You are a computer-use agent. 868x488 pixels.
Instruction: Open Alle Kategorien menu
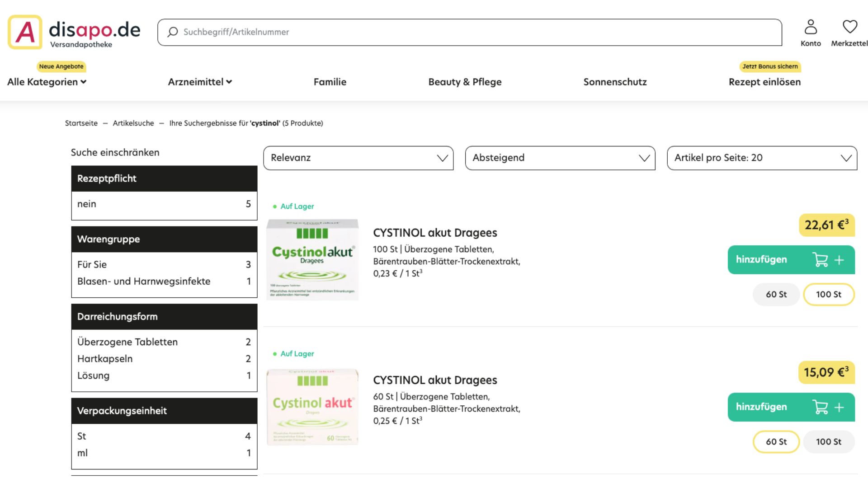coord(47,82)
